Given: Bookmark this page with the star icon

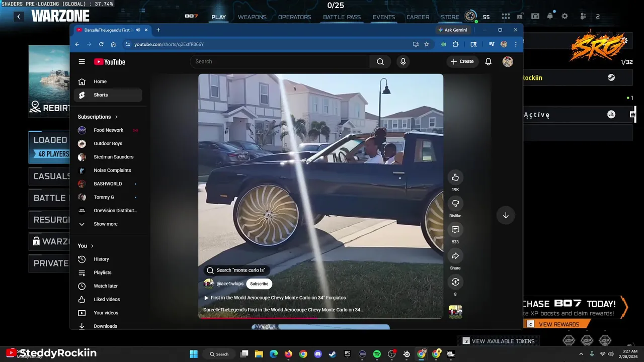Looking at the screenshot, I should (x=427, y=44).
